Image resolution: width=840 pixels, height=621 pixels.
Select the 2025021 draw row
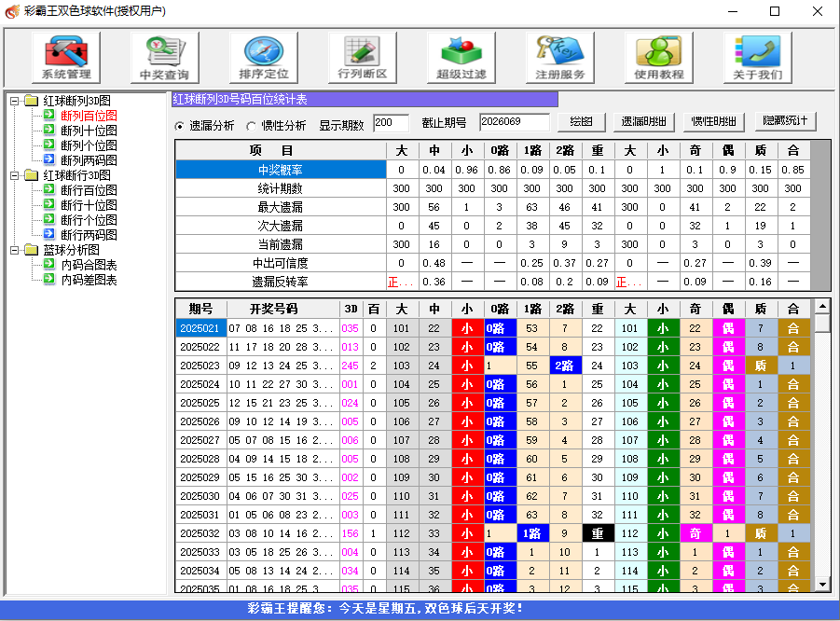pos(492,328)
